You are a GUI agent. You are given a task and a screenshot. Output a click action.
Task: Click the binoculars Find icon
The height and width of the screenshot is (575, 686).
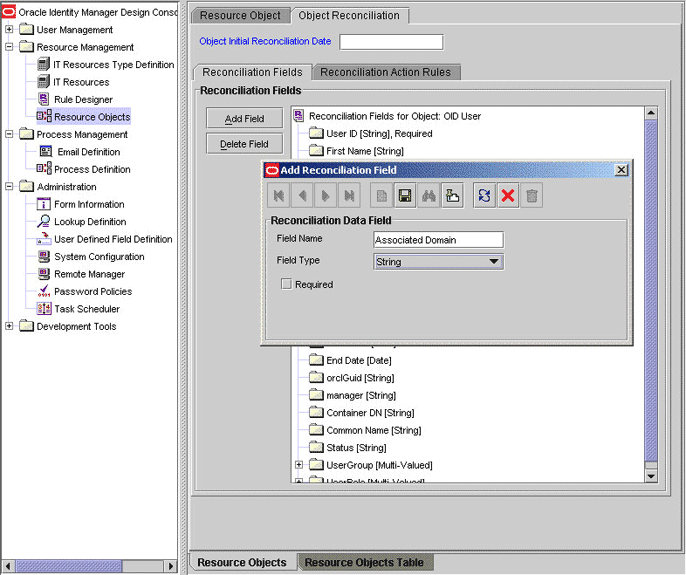(x=429, y=196)
